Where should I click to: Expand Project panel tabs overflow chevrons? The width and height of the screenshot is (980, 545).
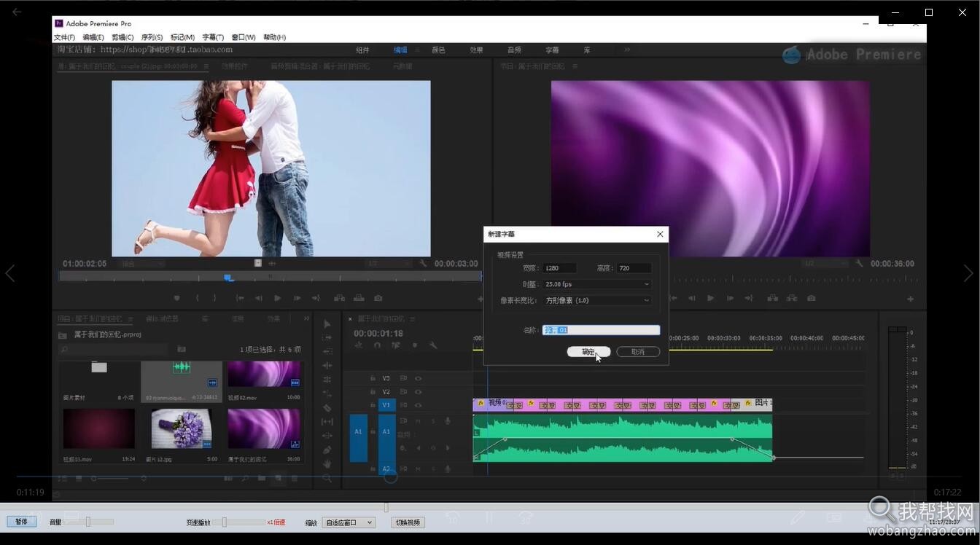click(306, 318)
